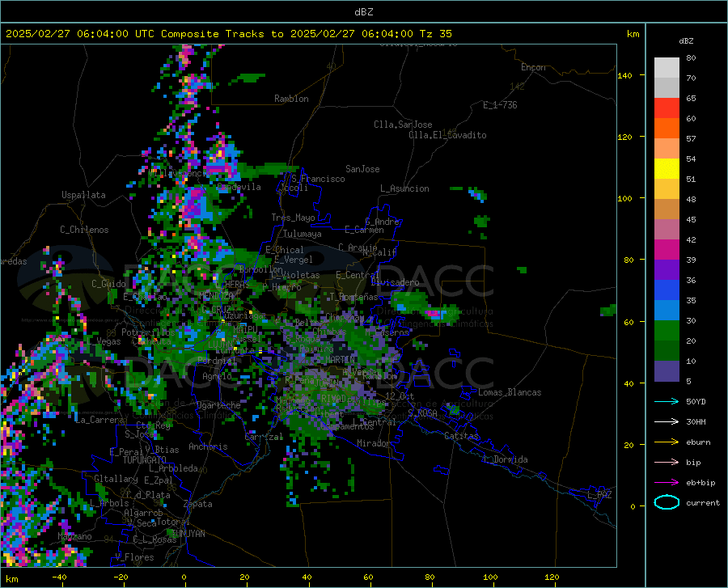Click the Ugarteche place label
The image size is (728, 588).
(218, 405)
